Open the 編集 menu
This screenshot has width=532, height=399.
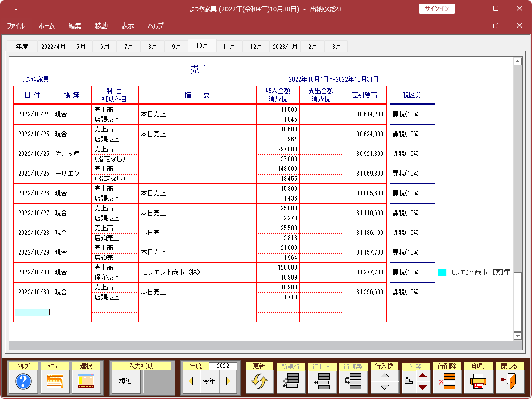click(x=75, y=26)
